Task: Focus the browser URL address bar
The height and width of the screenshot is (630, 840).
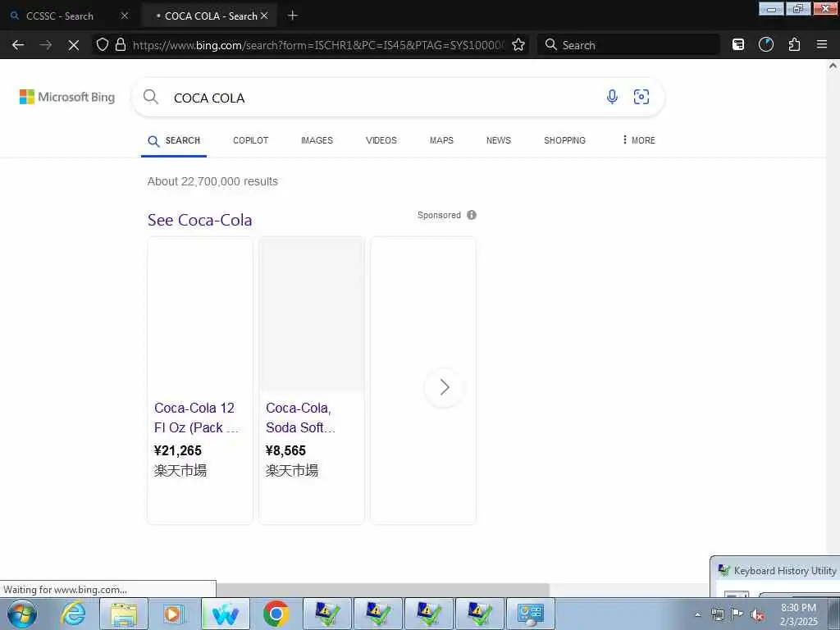Action: (319, 45)
